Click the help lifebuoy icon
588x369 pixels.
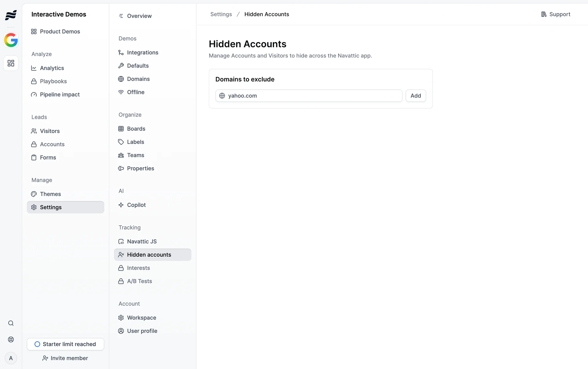[x=11, y=340]
